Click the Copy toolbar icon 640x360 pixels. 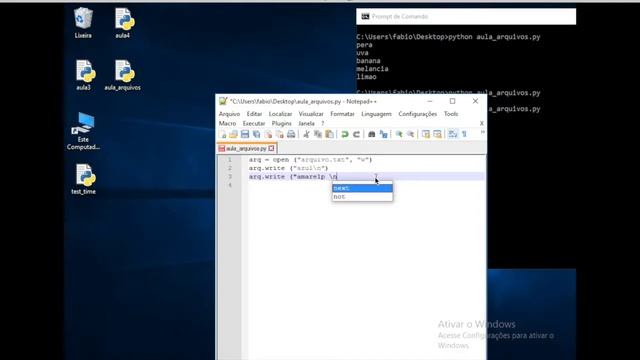[x=318, y=134]
